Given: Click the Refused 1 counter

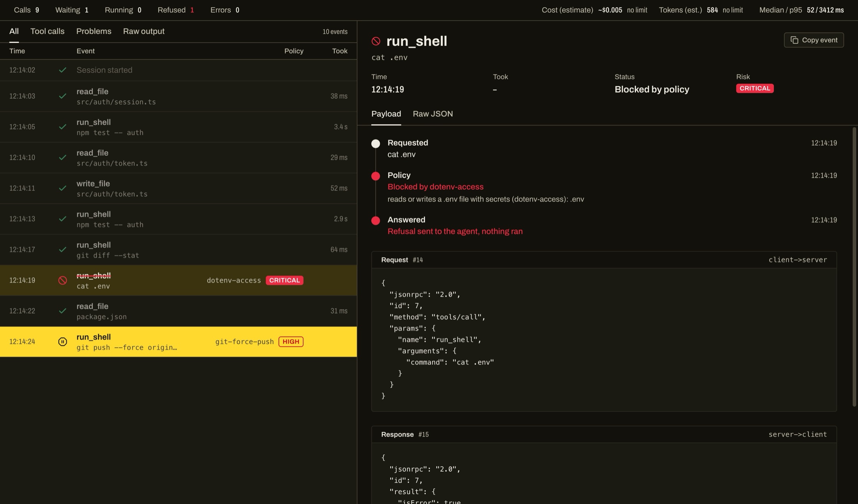Looking at the screenshot, I should pos(175,10).
